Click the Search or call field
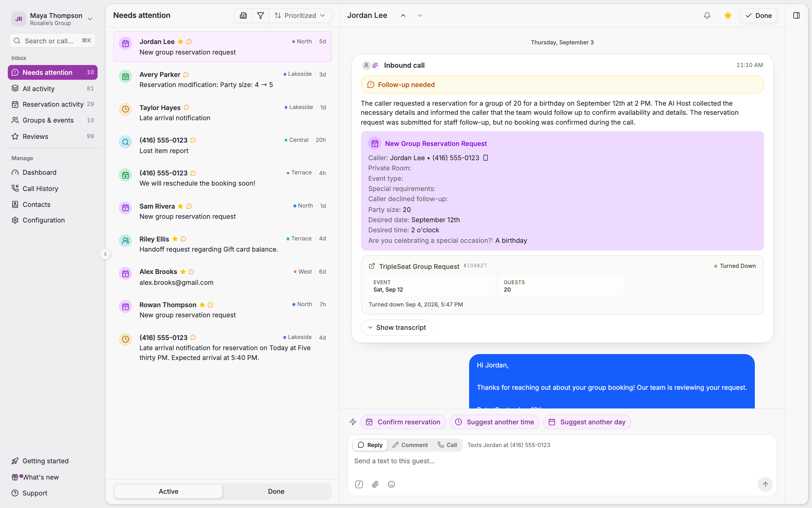The width and height of the screenshot is (812, 508). click(x=52, y=41)
